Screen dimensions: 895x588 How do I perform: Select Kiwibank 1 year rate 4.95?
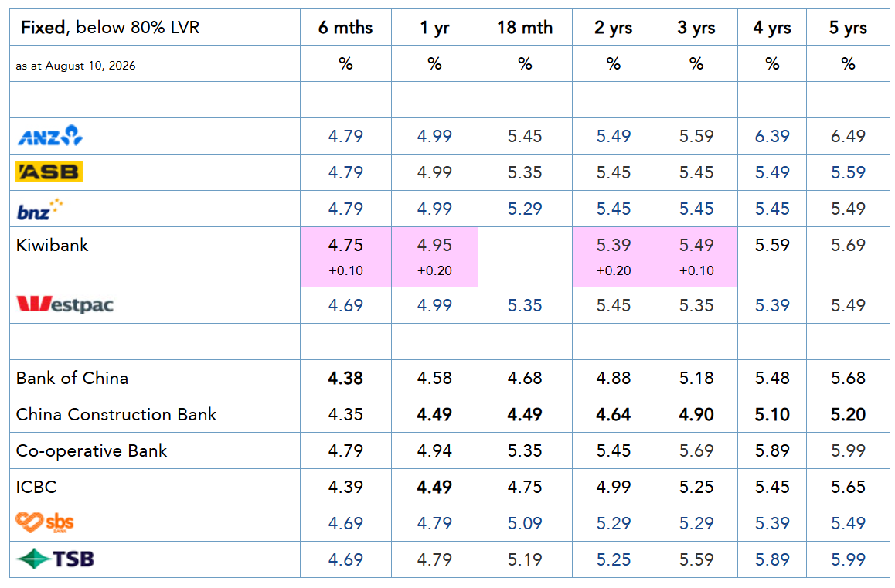434,246
